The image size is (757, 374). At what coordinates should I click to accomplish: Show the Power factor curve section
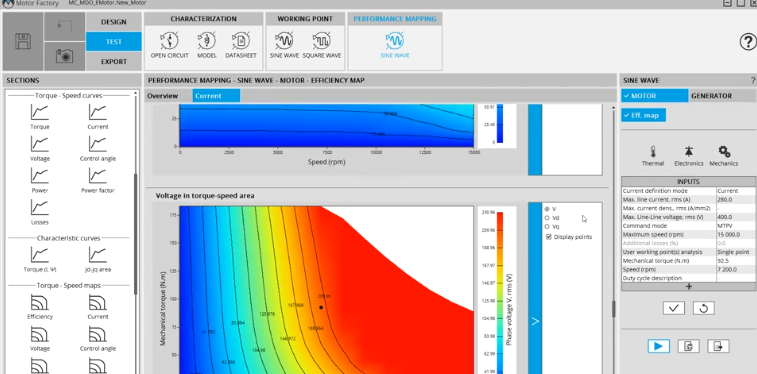pyautogui.click(x=98, y=180)
